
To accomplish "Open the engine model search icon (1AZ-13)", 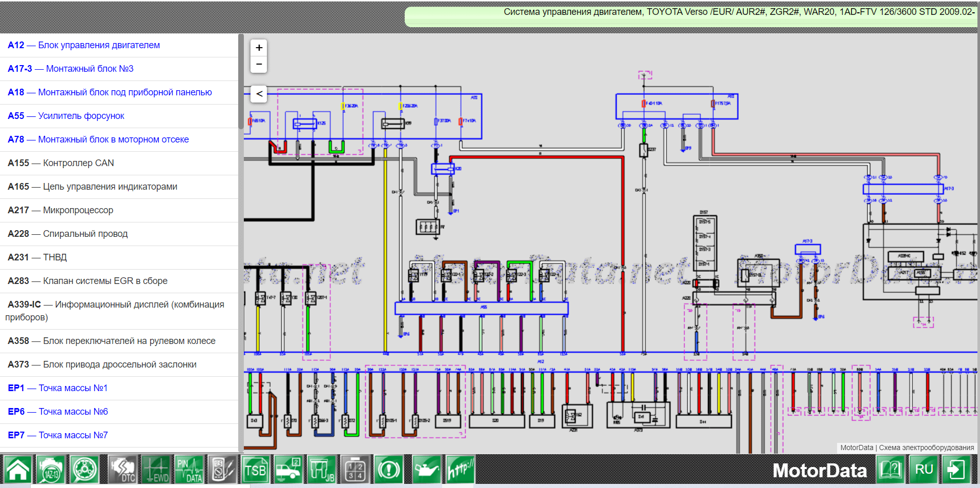I will (x=51, y=470).
